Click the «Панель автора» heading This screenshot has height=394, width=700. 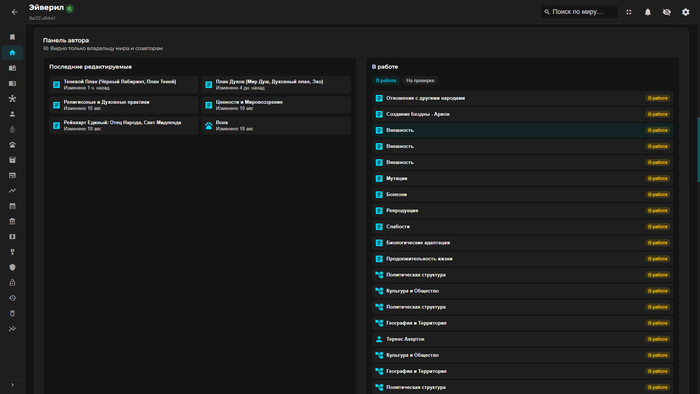point(66,40)
